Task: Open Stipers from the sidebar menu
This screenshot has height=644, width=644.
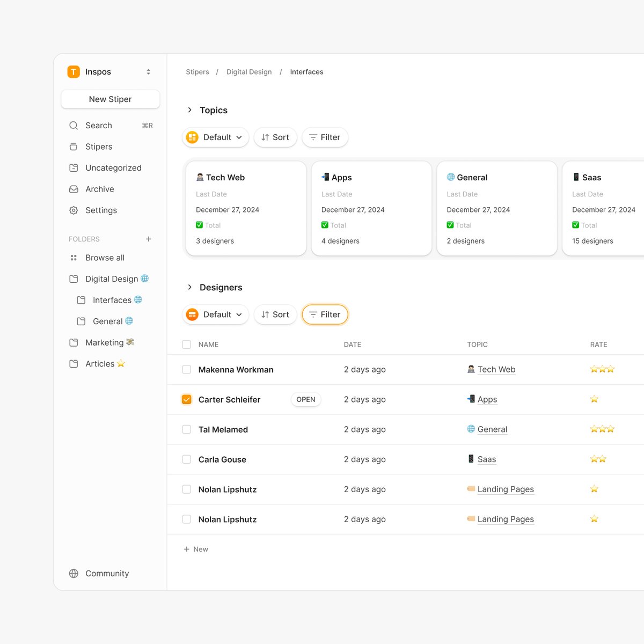Action: coord(99,147)
